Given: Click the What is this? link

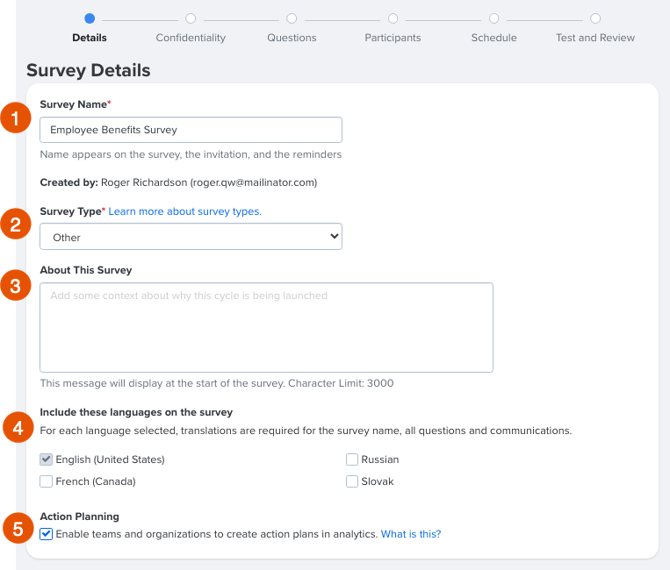Looking at the screenshot, I should [x=411, y=534].
